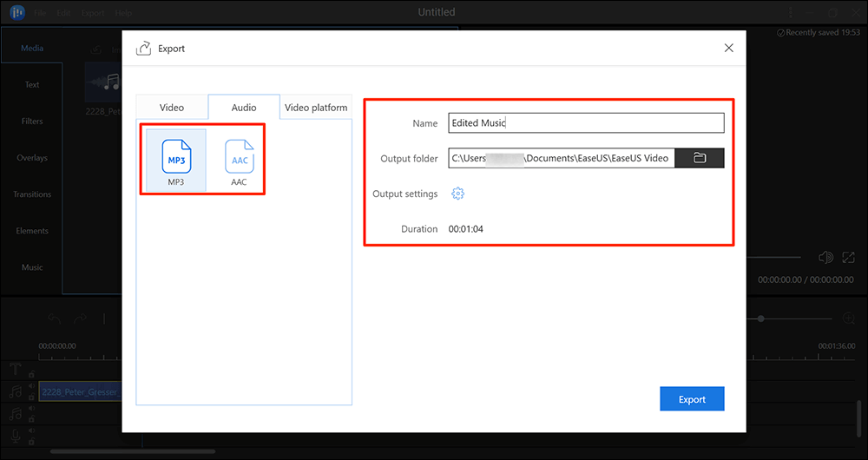Open the Transitions sidebar panel
Viewport: 868px width, 460px height.
pyautogui.click(x=32, y=194)
